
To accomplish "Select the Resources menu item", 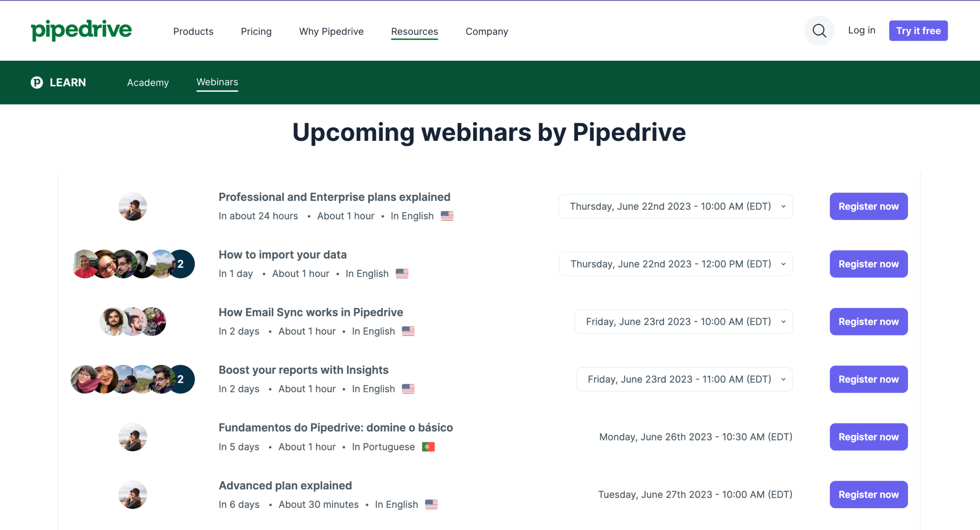I will point(415,31).
